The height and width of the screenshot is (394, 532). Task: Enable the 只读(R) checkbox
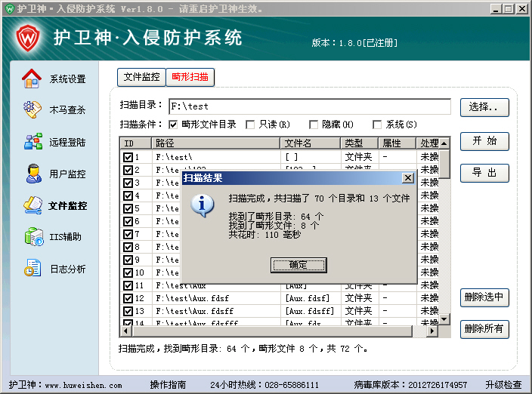[250, 125]
